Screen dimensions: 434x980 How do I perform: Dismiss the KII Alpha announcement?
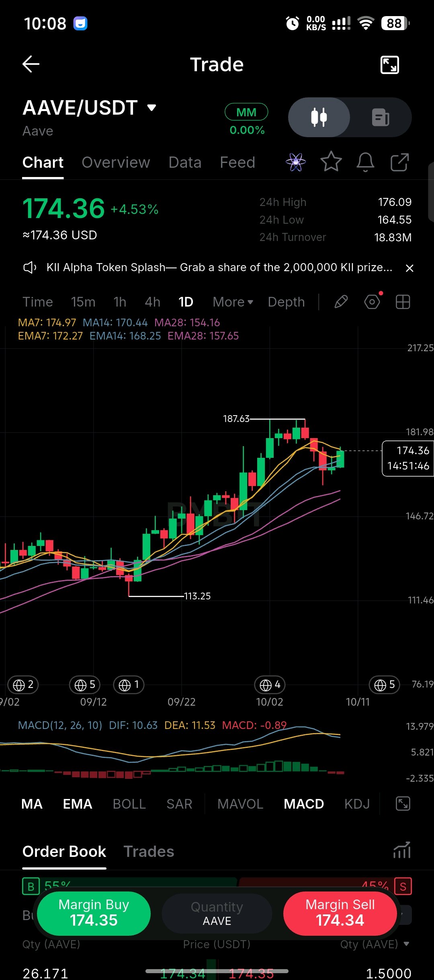point(409,268)
